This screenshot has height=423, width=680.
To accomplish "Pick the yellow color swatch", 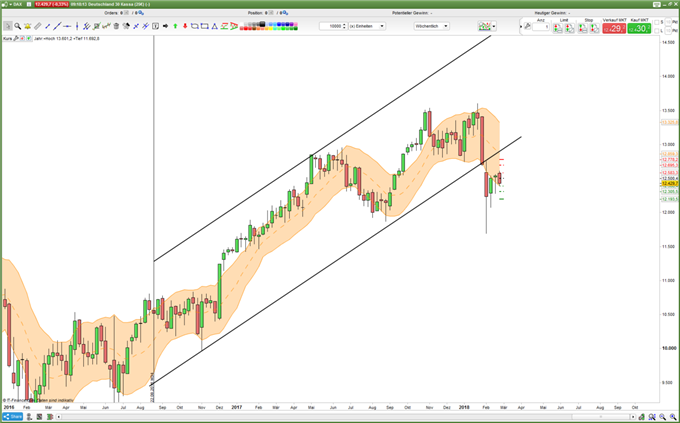I will click(x=271, y=28).
